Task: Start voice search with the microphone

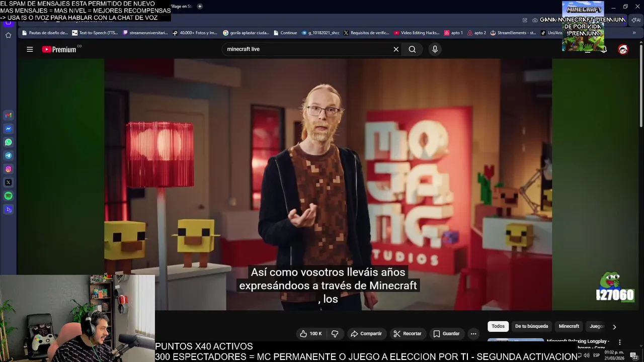Action: [x=435, y=49]
